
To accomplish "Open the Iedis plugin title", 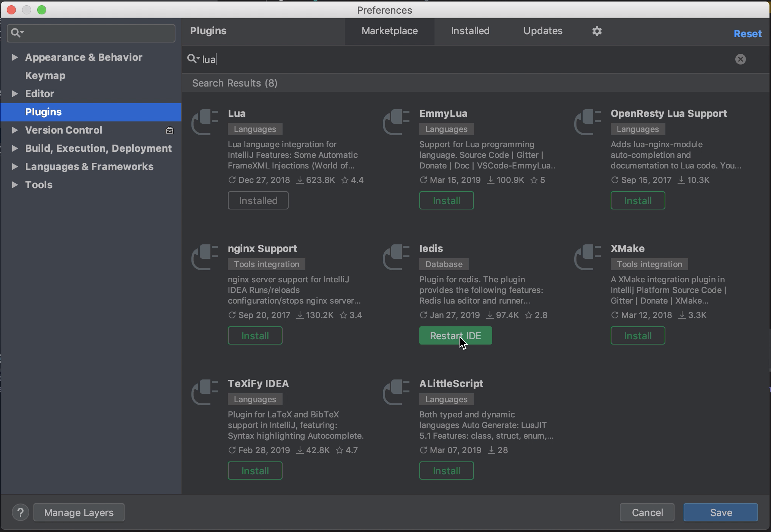I will click(431, 249).
